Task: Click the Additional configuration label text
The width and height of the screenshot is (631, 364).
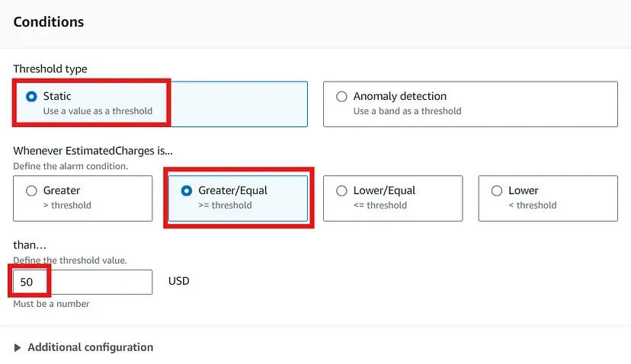Action: coord(91,347)
